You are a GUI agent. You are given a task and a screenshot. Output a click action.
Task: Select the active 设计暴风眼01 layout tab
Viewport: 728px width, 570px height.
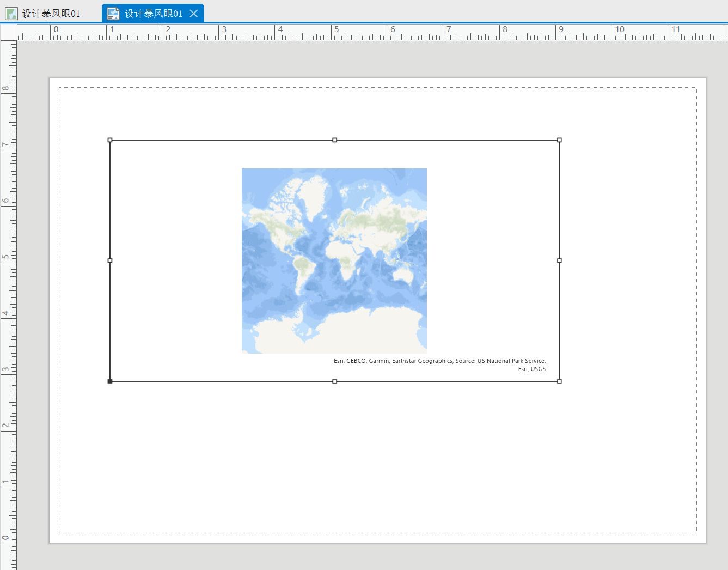tap(153, 13)
